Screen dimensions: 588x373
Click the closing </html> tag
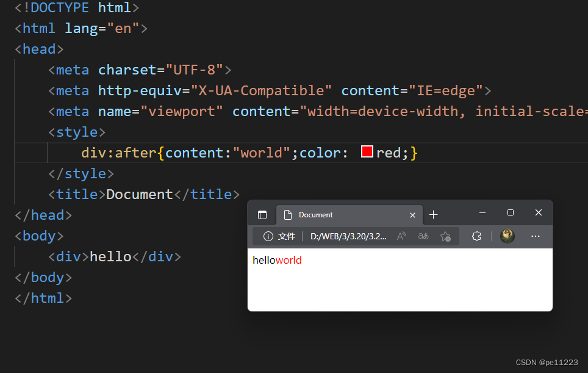tap(43, 299)
